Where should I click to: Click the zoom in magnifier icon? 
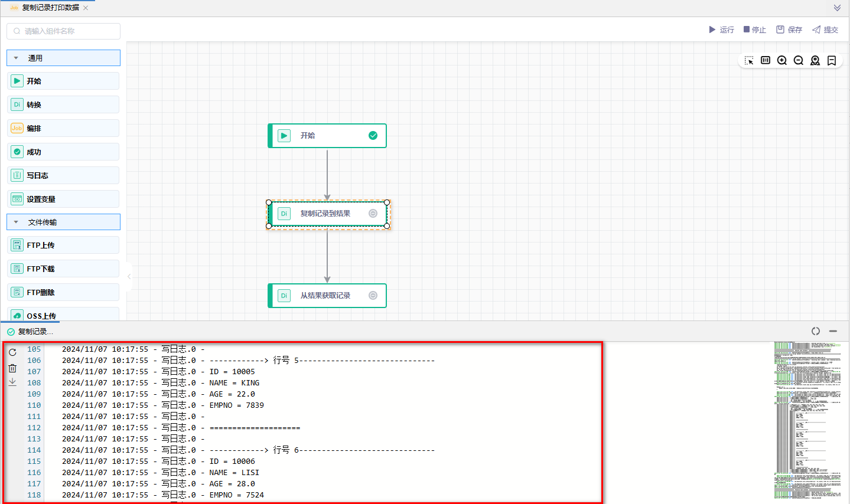click(x=782, y=61)
